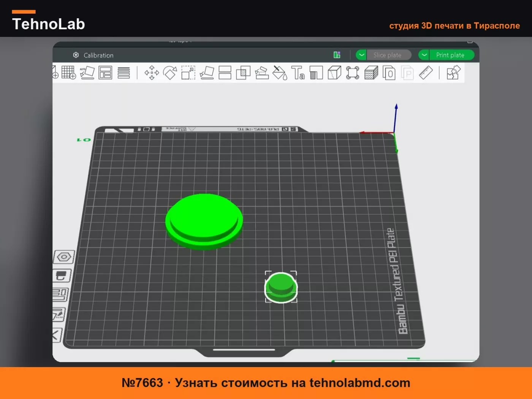The image size is (532, 399).
Task: Click the 'Bambu Textured PEI Plate' label
Action: coord(397,281)
